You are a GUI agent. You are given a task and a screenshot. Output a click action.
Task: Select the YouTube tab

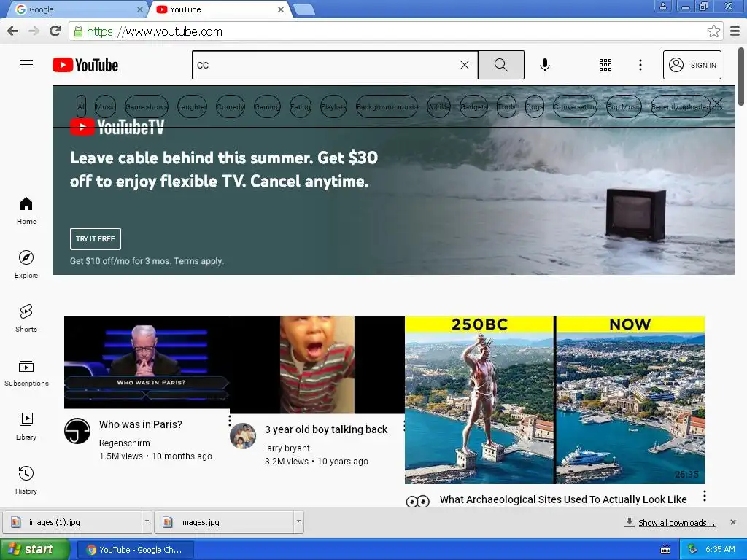219,9
